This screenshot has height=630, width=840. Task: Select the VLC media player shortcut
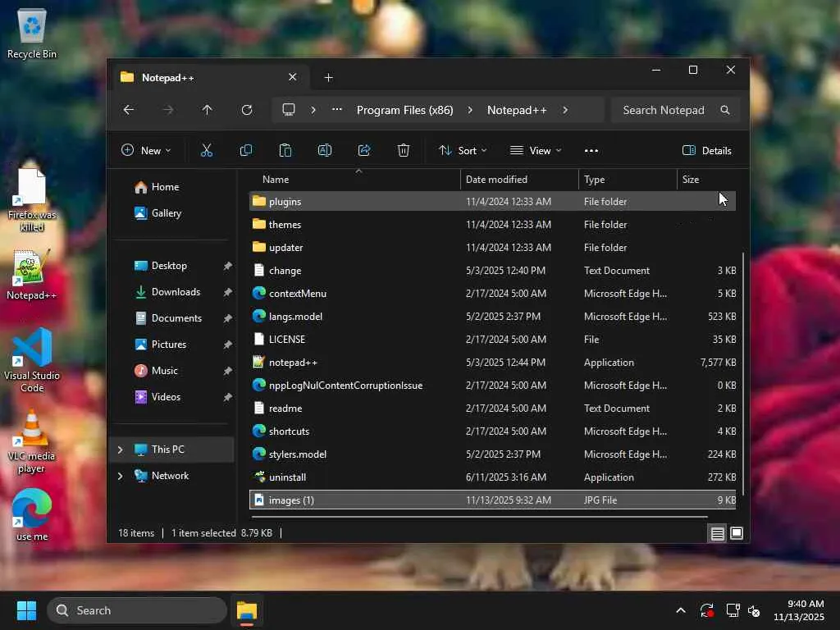point(31,441)
